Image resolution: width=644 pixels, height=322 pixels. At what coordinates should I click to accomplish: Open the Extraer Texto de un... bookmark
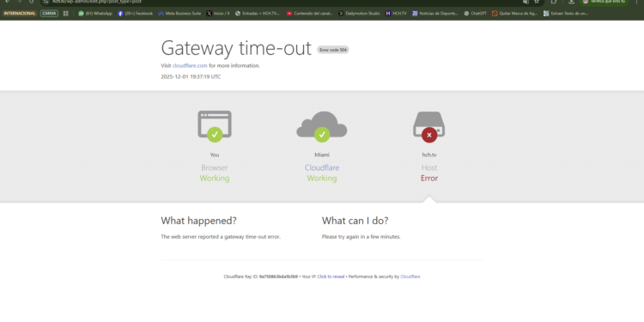(566, 14)
